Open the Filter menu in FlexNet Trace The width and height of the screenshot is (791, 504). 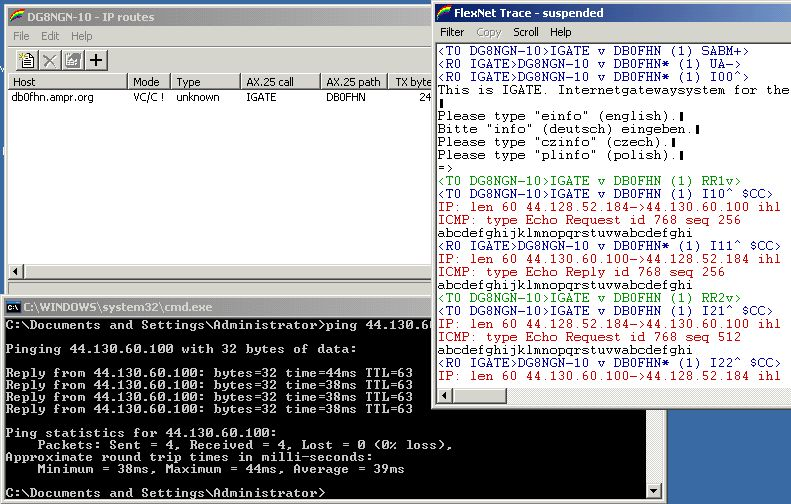[452, 32]
